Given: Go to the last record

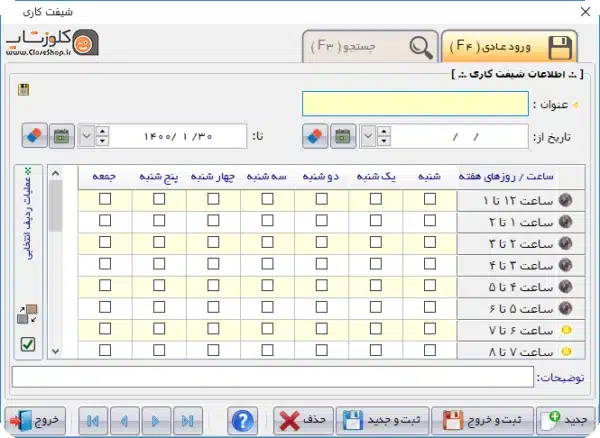Looking at the screenshot, I should pyautogui.click(x=188, y=421).
